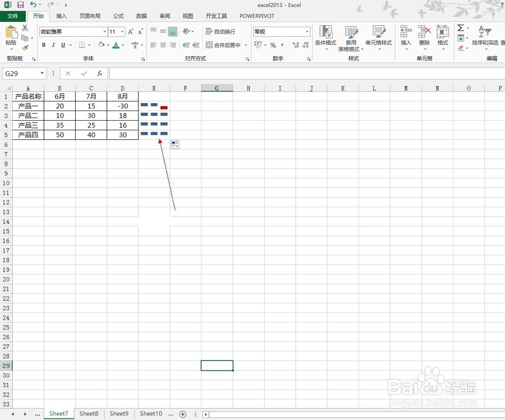Viewport: 505px width, 420px height.
Task: Expand the fill color dropdown arrow
Action: click(108, 45)
